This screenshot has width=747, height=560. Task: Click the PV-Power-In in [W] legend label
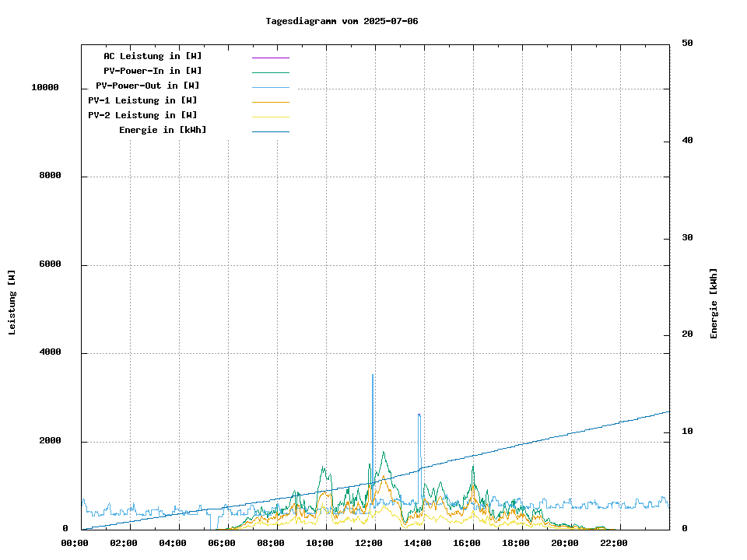(153, 71)
